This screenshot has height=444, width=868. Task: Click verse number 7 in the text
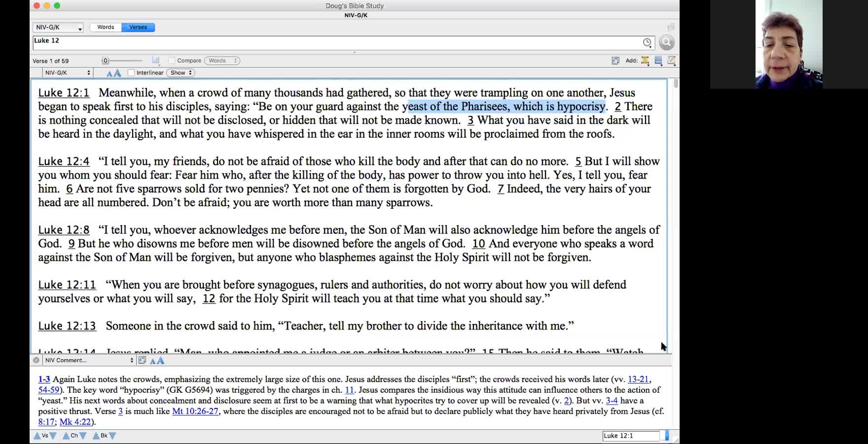pyautogui.click(x=501, y=189)
